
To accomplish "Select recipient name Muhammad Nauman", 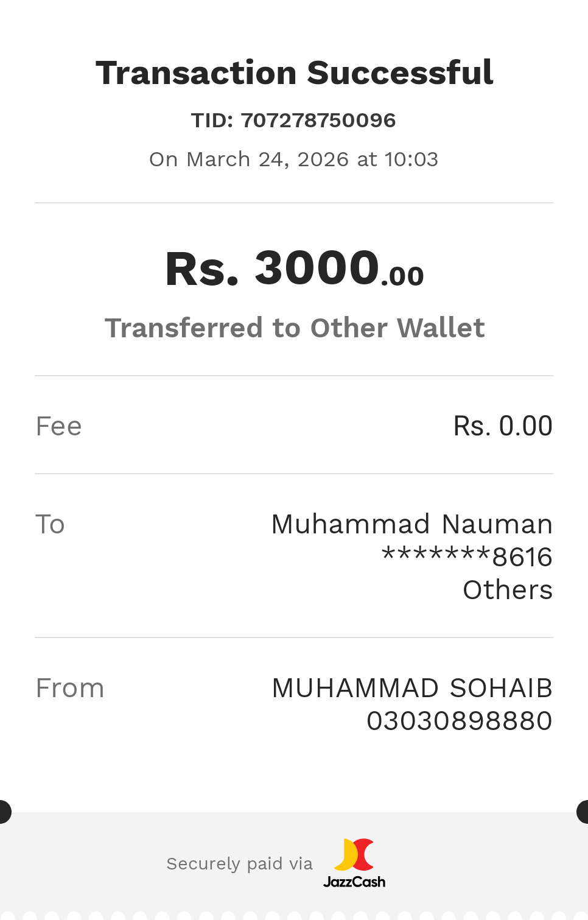I will click(x=411, y=524).
